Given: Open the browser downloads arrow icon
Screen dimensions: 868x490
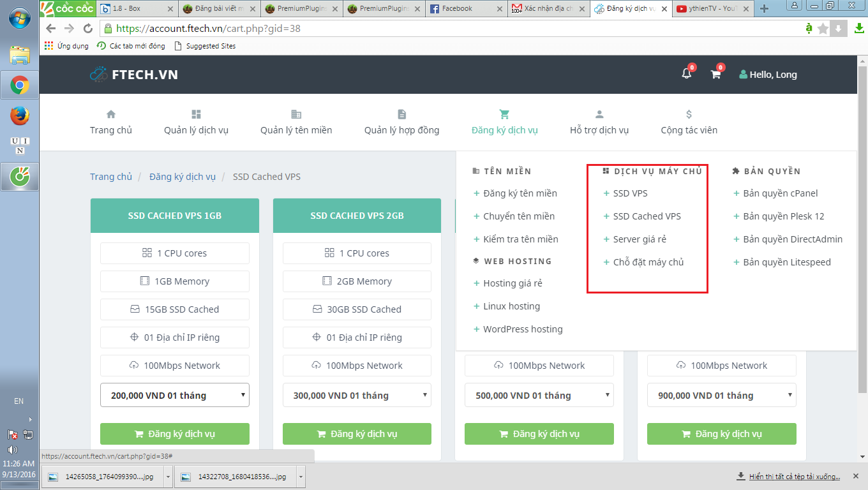Looking at the screenshot, I should coord(858,29).
